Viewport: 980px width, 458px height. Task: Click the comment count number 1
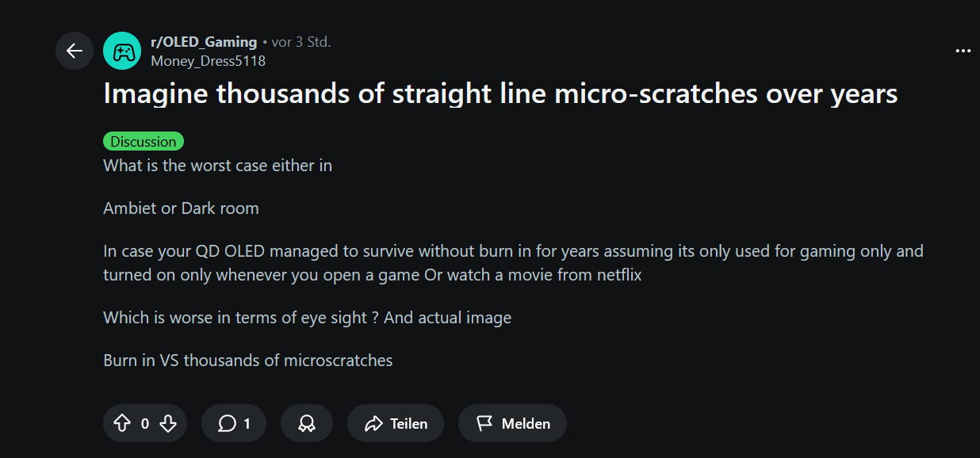tap(247, 424)
